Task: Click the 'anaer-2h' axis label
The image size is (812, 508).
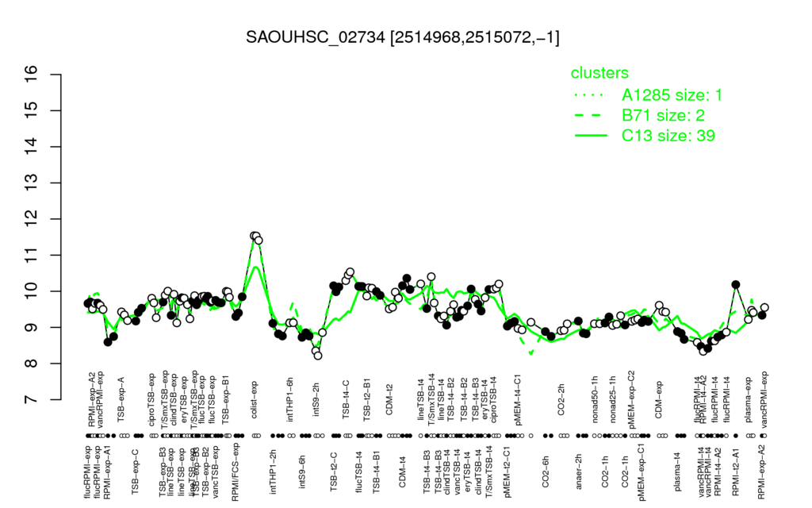Action: pos(578,471)
